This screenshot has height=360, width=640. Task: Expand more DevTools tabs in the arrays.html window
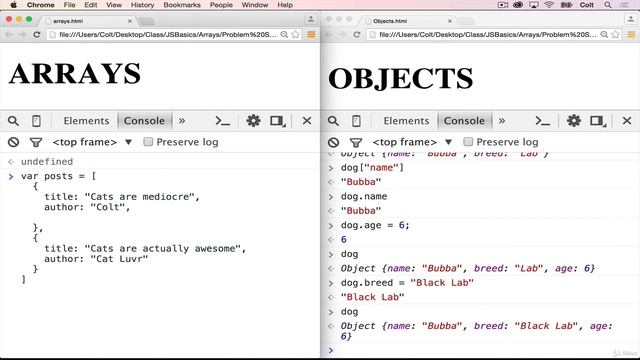coord(182,121)
